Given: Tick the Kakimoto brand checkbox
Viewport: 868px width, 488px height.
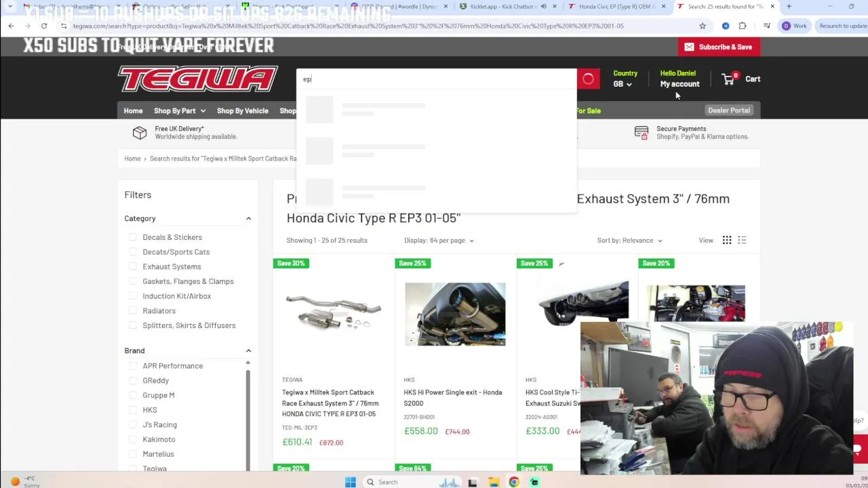Looking at the screenshot, I should pyautogui.click(x=133, y=439).
